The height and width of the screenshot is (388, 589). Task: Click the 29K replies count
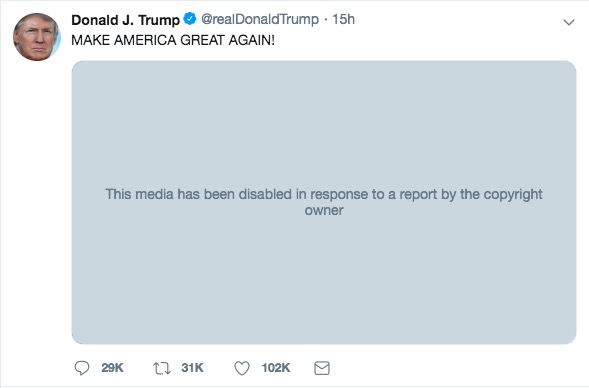(x=112, y=368)
